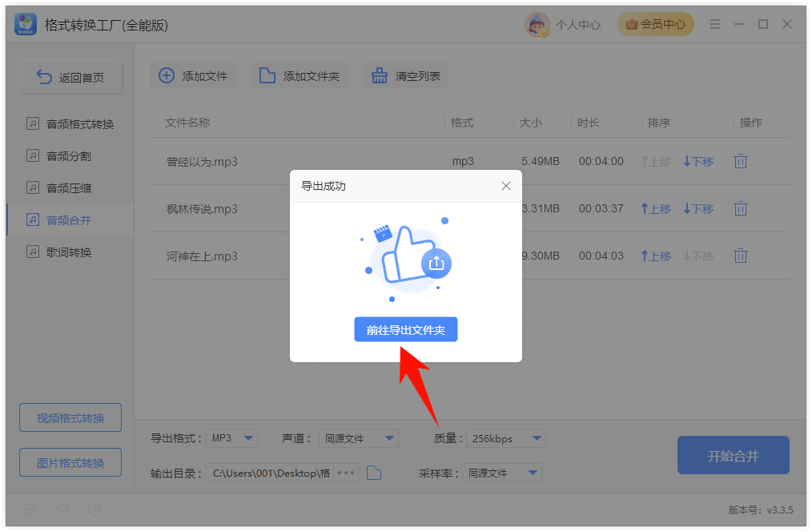Delete 曾经以为.mp3 with trash icon

pos(741,161)
